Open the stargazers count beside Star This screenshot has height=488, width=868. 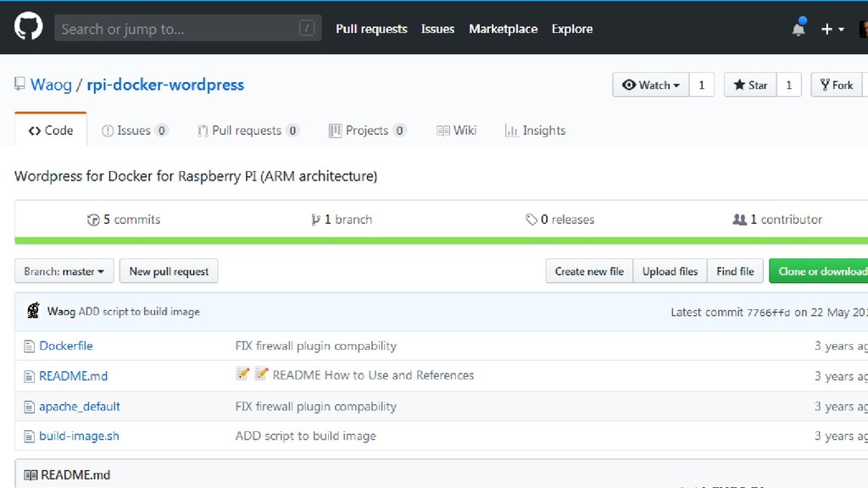point(789,85)
